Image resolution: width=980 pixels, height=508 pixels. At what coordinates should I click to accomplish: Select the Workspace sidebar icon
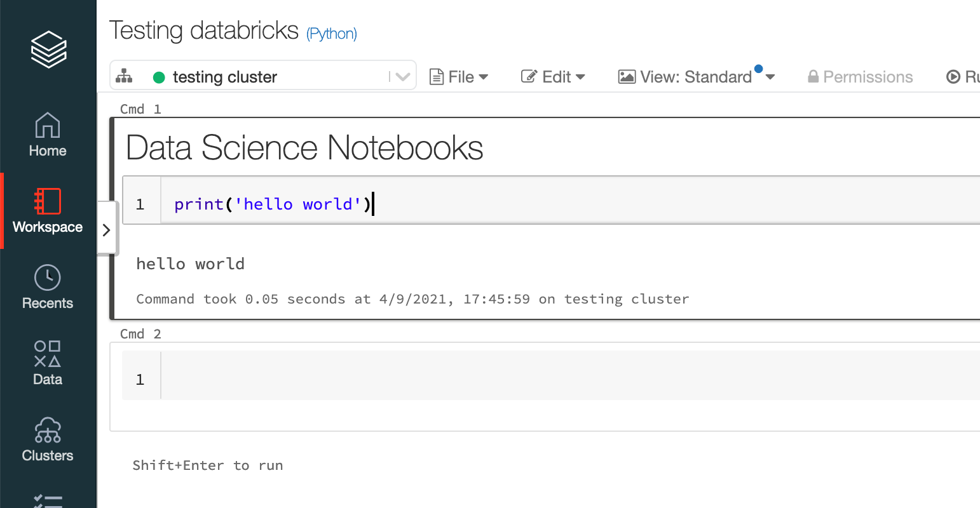[48, 202]
